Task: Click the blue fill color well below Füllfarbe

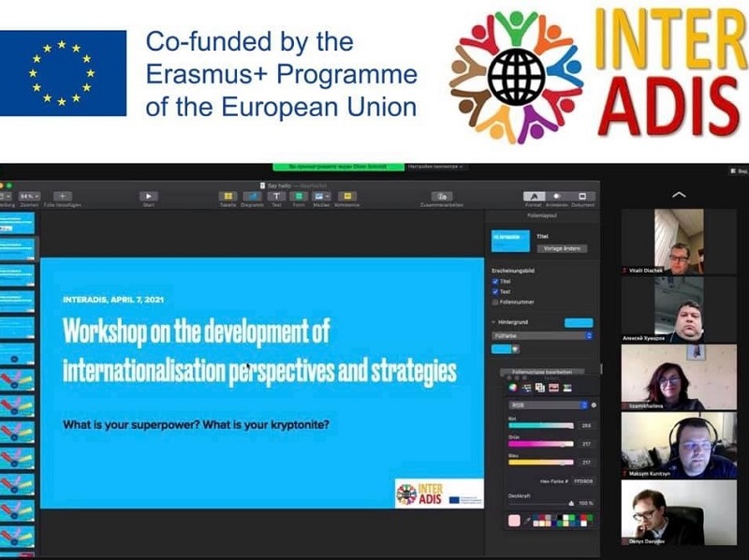Action: [502, 349]
